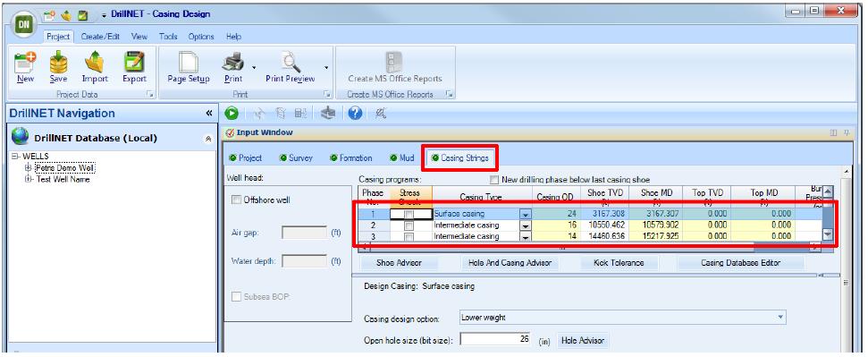Open the Options menu
Image resolution: width=868 pixels, height=357 pixels.
tap(201, 37)
